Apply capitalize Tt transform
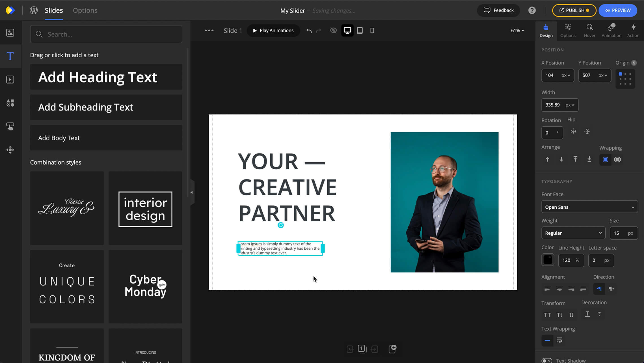The height and width of the screenshot is (363, 644). (x=559, y=315)
